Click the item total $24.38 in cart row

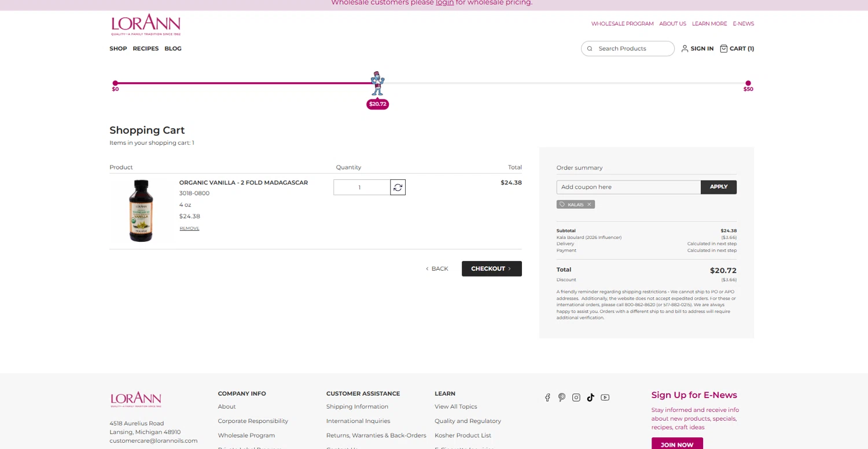coord(511,182)
